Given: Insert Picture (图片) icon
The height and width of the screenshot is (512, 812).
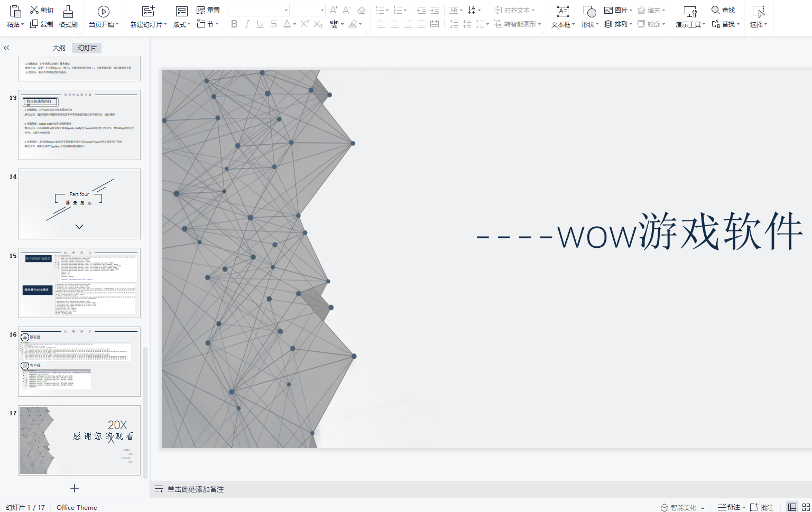Looking at the screenshot, I should [608, 10].
